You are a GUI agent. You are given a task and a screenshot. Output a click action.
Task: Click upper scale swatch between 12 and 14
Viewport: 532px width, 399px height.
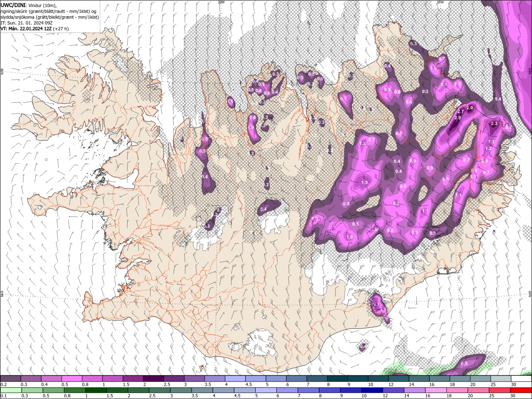[399, 379]
